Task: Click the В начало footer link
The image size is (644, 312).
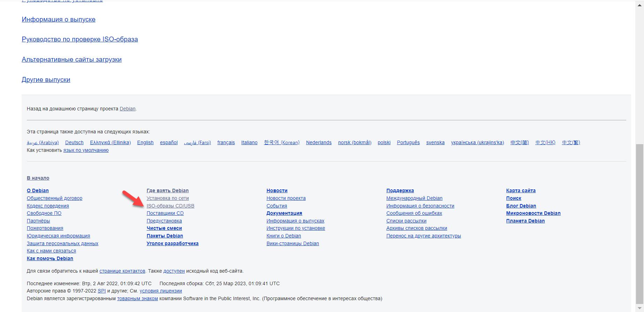Action: click(x=38, y=178)
